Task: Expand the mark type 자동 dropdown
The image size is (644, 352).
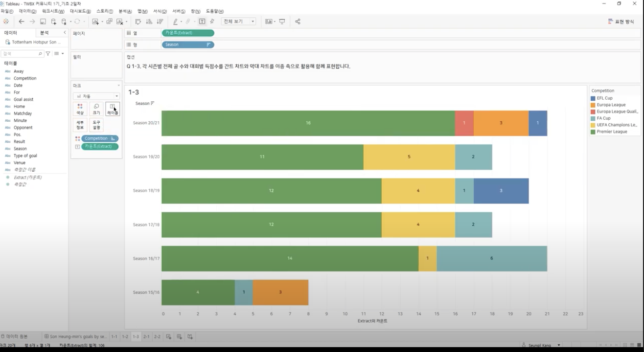Action: pyautogui.click(x=96, y=96)
